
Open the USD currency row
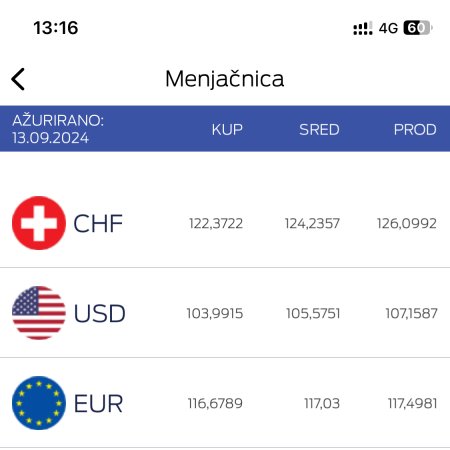tap(225, 313)
